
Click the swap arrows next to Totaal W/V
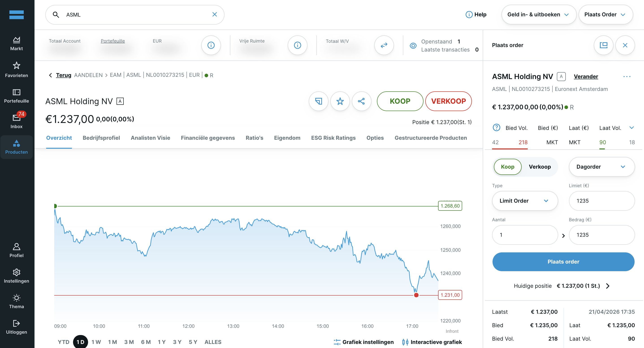click(384, 45)
